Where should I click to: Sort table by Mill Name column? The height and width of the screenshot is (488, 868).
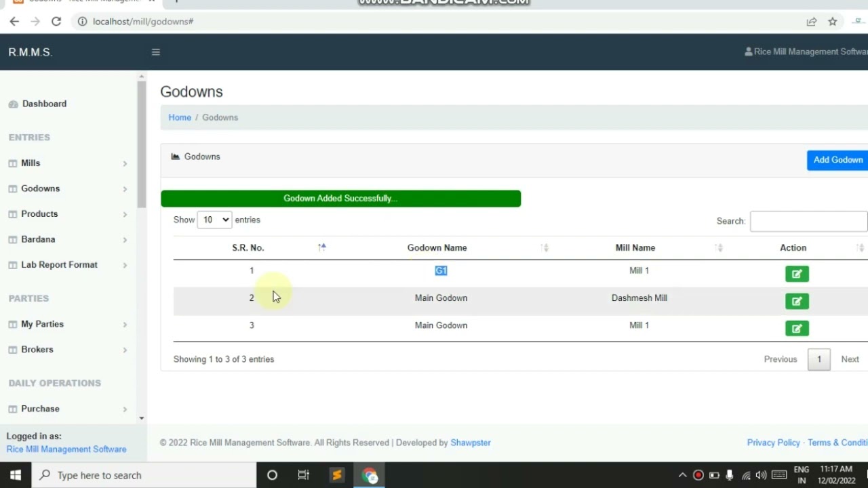tap(635, 248)
